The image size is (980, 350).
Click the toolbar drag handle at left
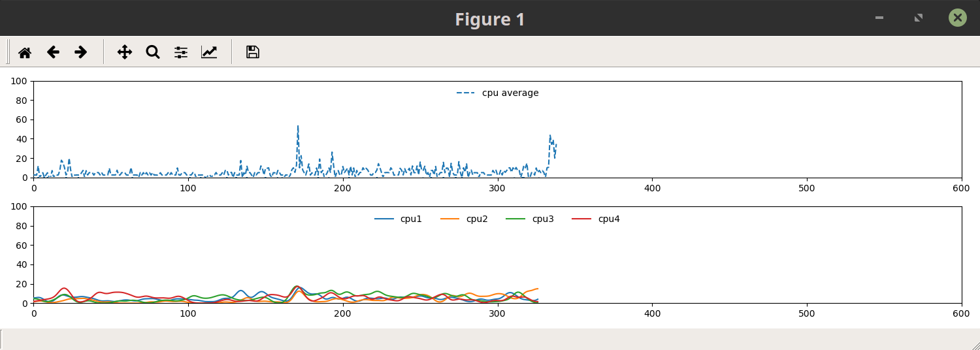tap(8, 52)
